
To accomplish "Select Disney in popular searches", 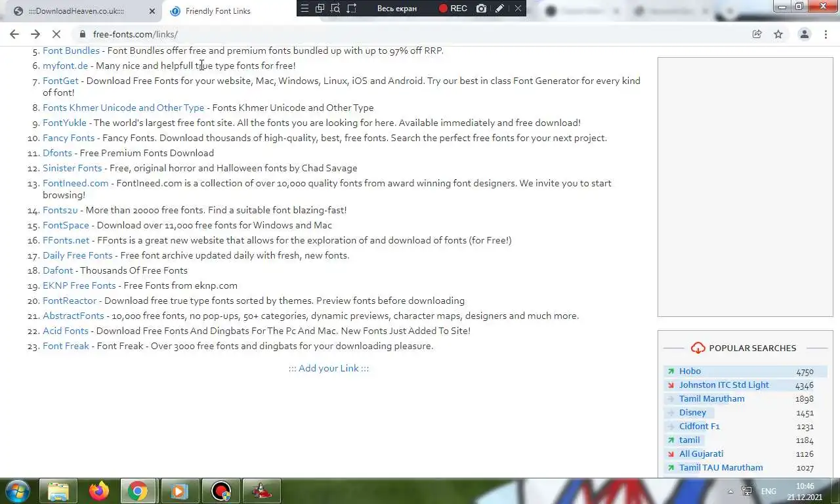I will [692, 413].
